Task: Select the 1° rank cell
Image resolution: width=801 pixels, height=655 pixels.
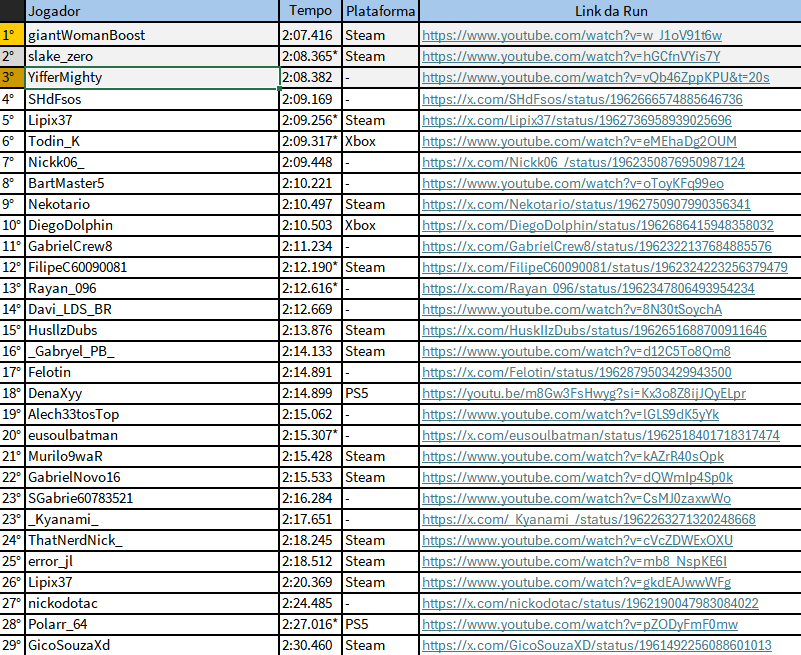Action: pos(12,35)
